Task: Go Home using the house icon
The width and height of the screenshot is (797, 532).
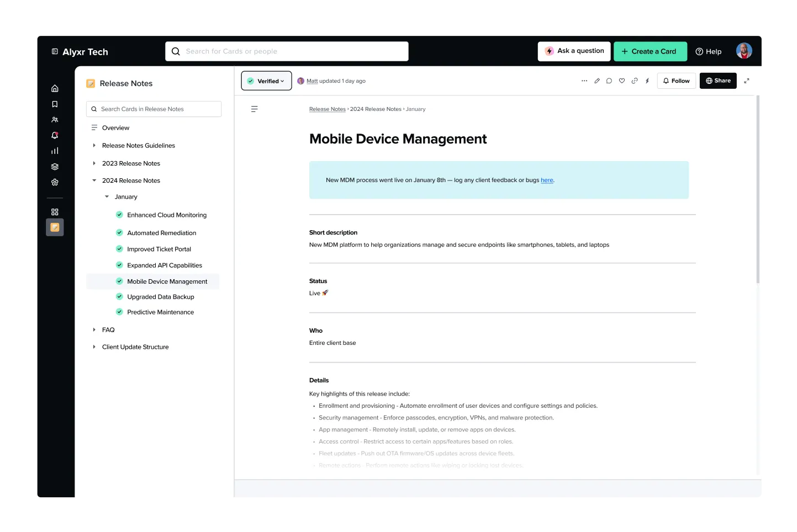Action: pyautogui.click(x=55, y=88)
